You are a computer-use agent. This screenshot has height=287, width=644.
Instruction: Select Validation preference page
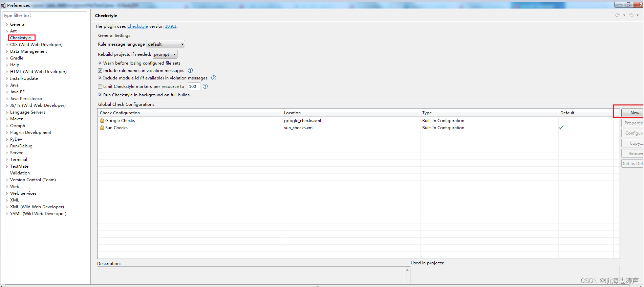point(20,173)
